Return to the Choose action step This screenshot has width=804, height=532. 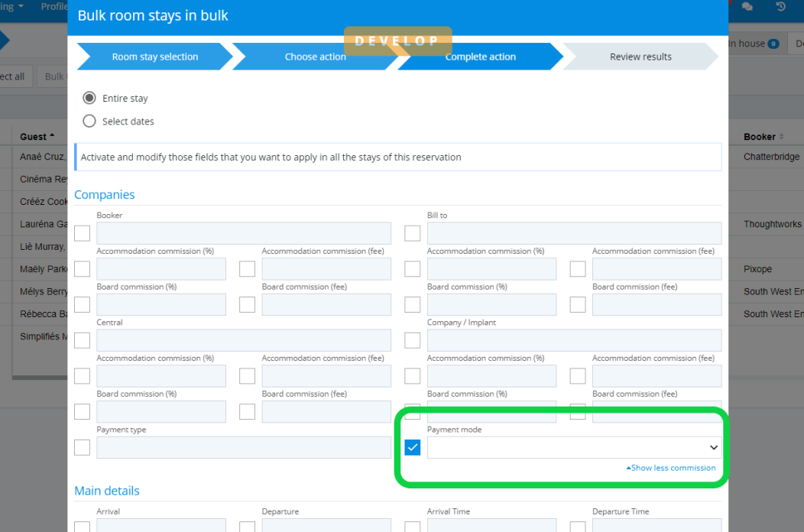pyautogui.click(x=315, y=57)
